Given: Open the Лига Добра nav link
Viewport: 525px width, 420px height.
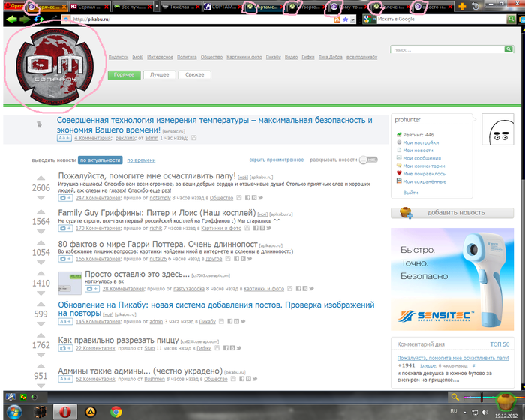Looking at the screenshot, I should click(330, 57).
